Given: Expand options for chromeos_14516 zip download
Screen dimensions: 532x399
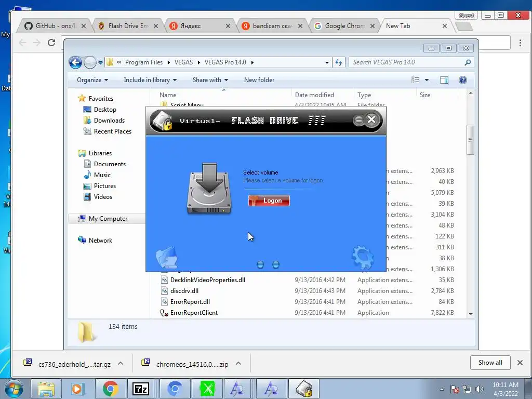Looking at the screenshot, I should (238, 363).
